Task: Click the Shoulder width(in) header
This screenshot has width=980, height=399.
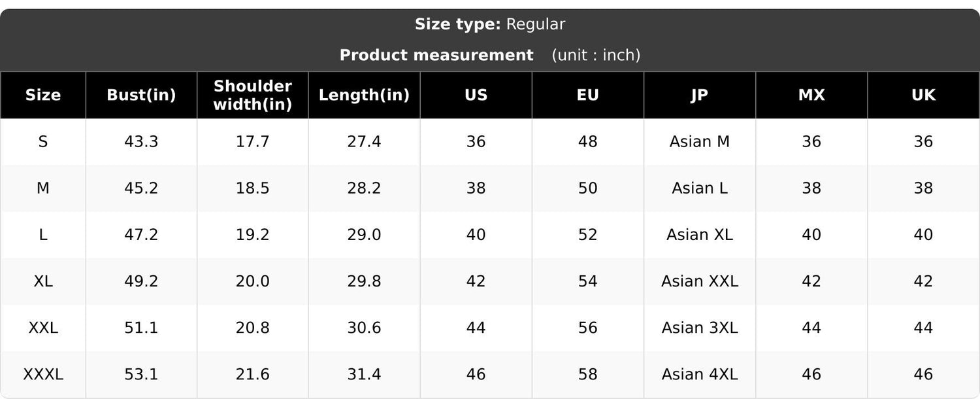Action: (x=253, y=95)
